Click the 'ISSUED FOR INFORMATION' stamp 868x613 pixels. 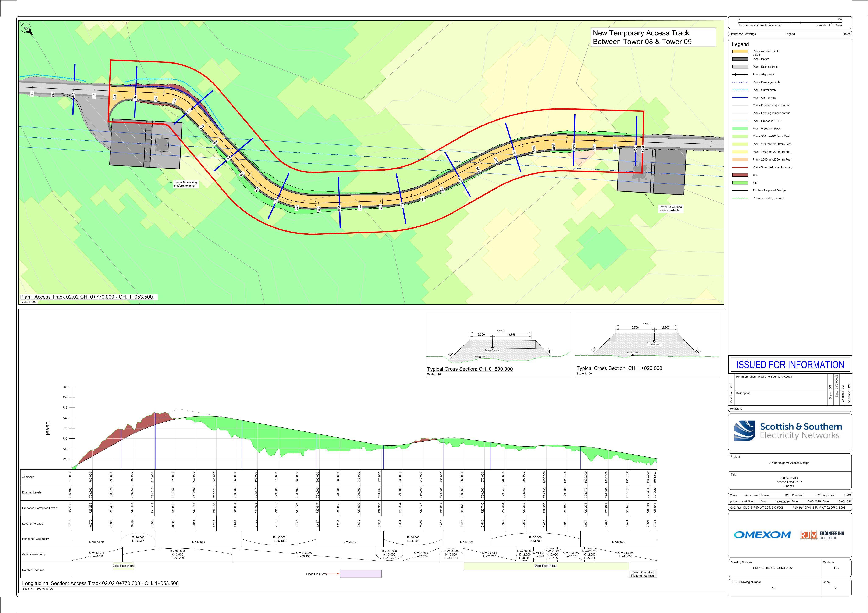click(x=790, y=365)
